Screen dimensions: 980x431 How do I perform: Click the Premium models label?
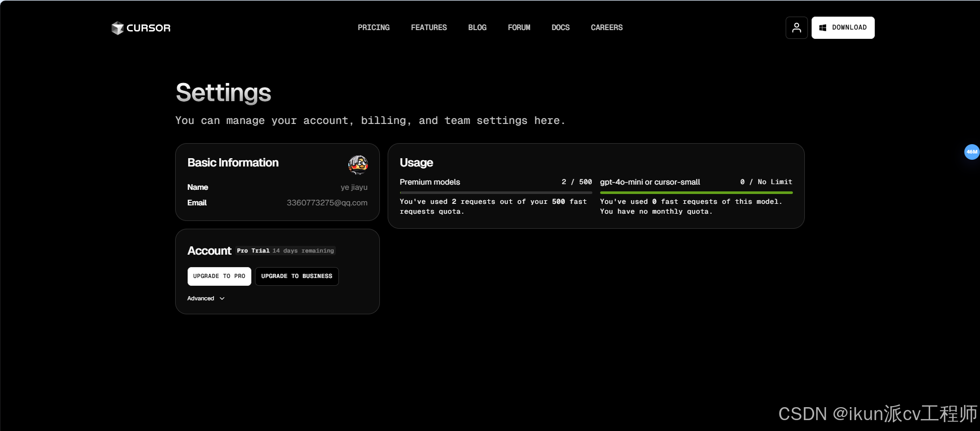click(x=430, y=182)
